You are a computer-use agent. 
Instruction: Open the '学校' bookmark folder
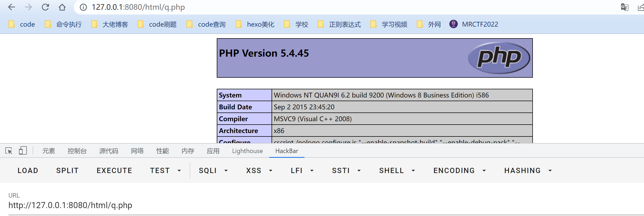point(296,24)
